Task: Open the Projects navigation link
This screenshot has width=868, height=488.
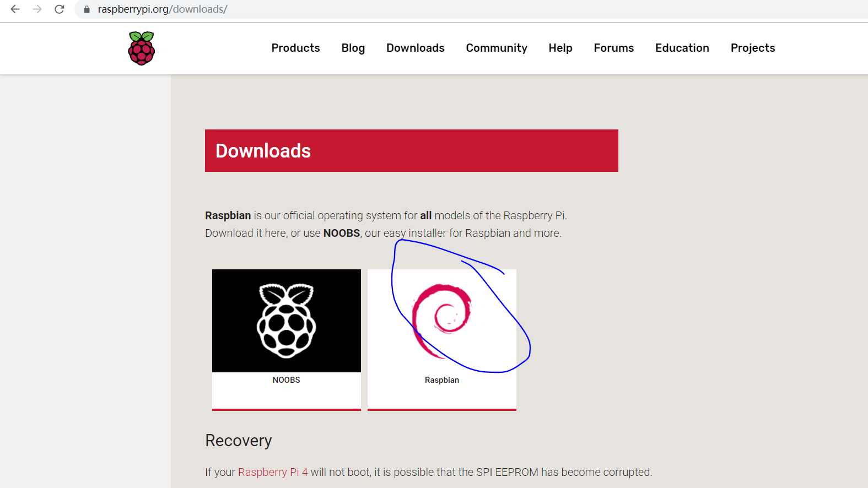Action: (x=753, y=48)
